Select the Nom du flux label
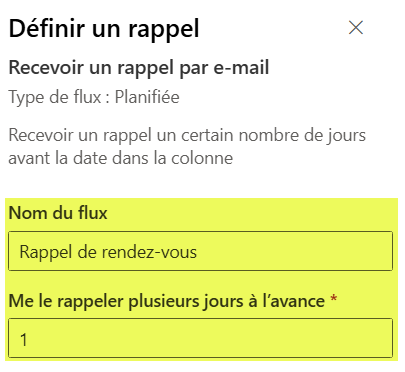The width and height of the screenshot is (405, 372). pos(58,213)
